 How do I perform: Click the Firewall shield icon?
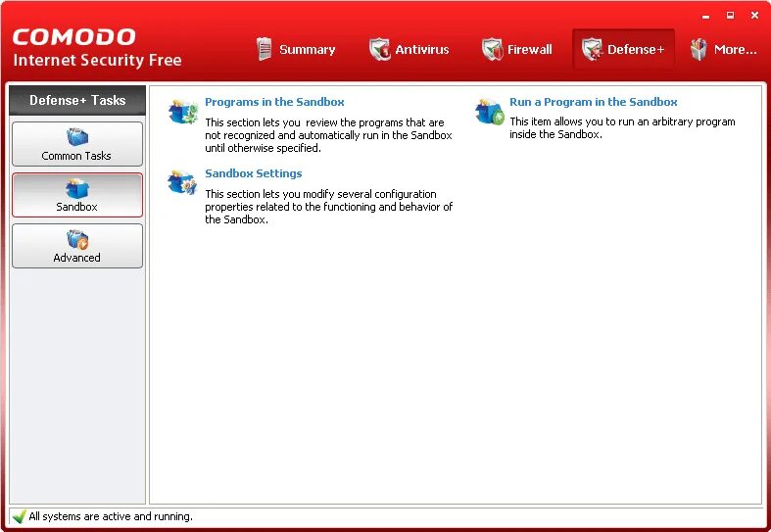[492, 49]
